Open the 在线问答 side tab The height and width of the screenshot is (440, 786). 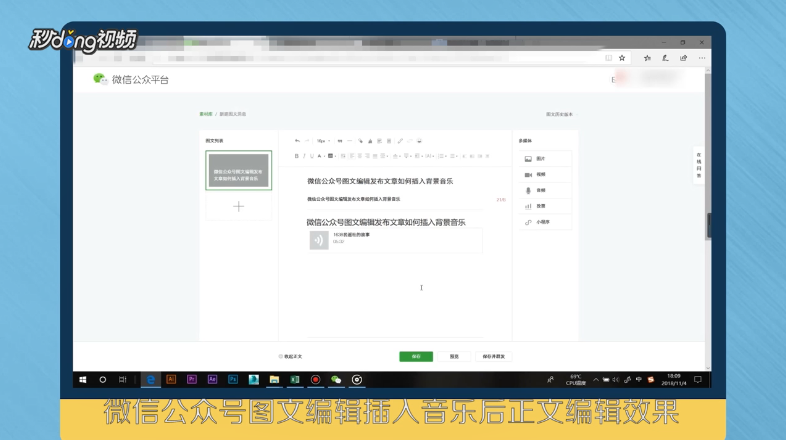[x=699, y=165]
